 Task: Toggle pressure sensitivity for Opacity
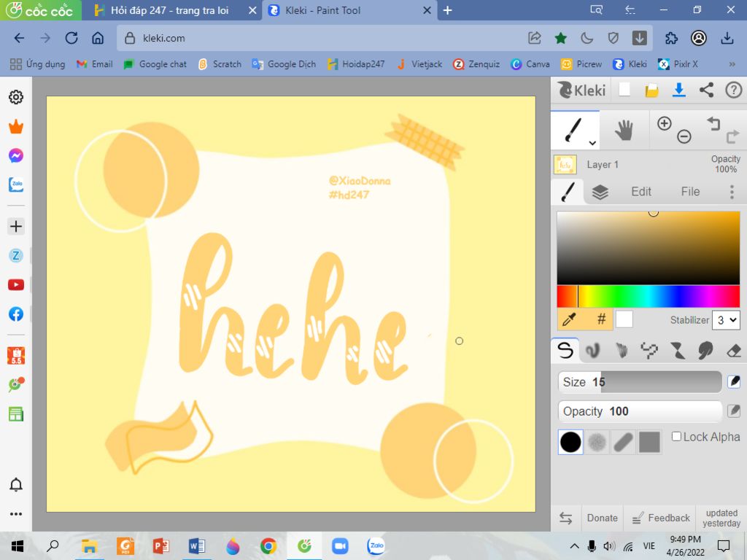pos(734,411)
